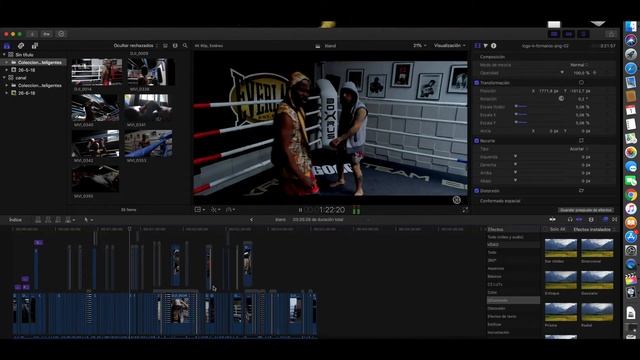Select the Aspectos effects category

tap(496, 269)
